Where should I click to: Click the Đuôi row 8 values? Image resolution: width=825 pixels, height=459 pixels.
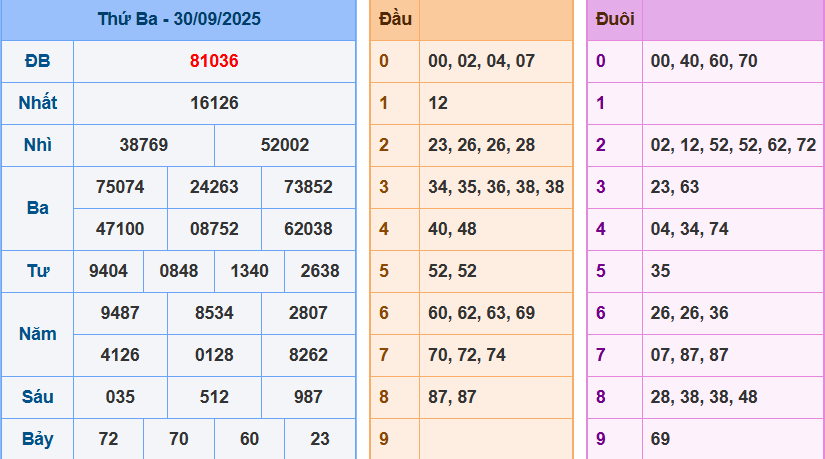tap(703, 397)
